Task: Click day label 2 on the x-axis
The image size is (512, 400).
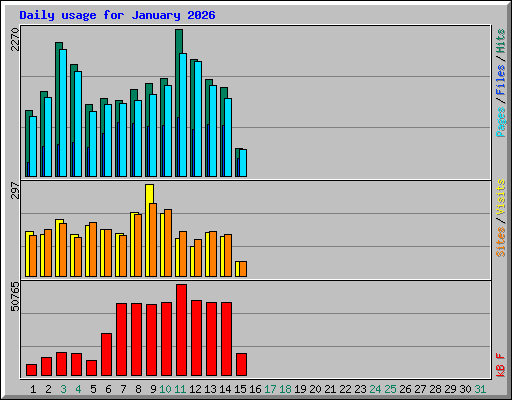Action: tap(48, 389)
